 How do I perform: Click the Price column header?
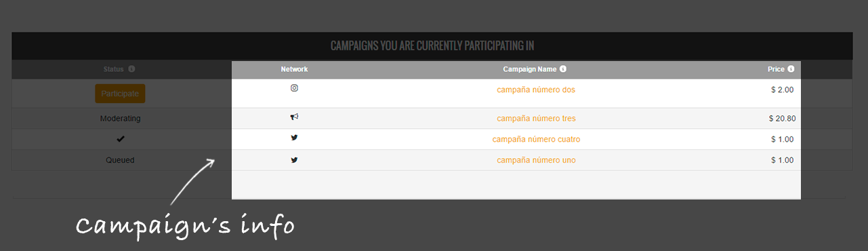(x=776, y=69)
